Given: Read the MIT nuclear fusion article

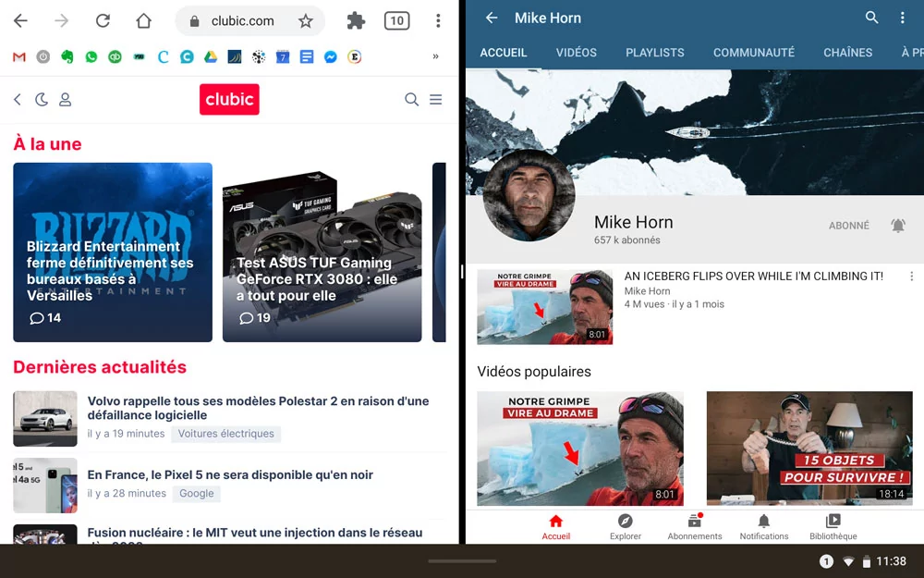Looking at the screenshot, I should click(255, 534).
